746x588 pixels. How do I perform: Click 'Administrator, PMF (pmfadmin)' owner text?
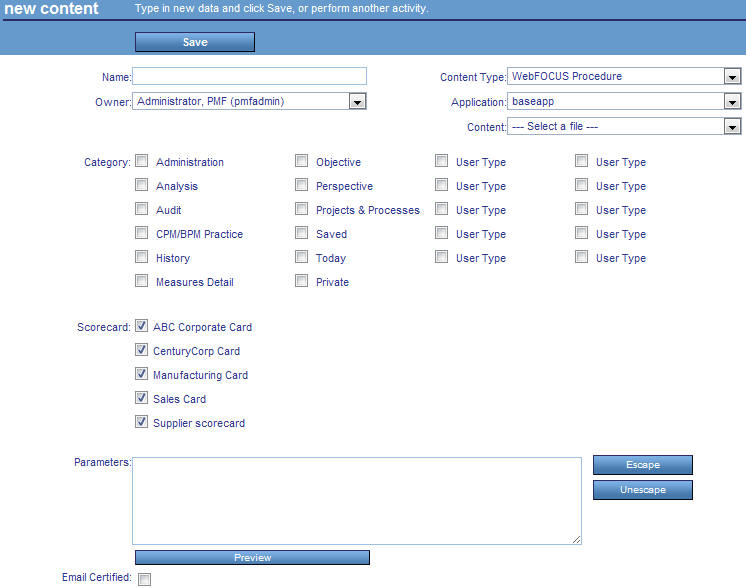[210, 101]
